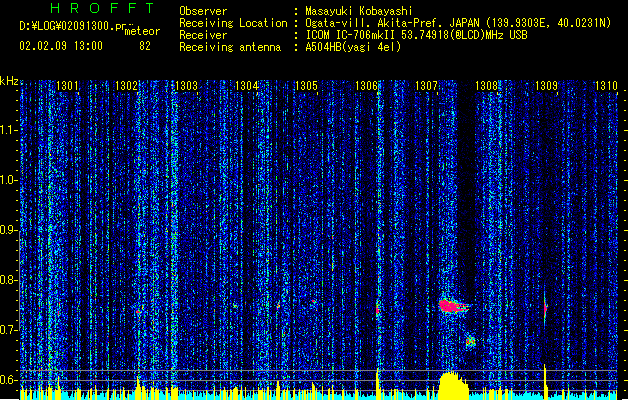Click the meteor count value 82

pyautogui.click(x=145, y=46)
